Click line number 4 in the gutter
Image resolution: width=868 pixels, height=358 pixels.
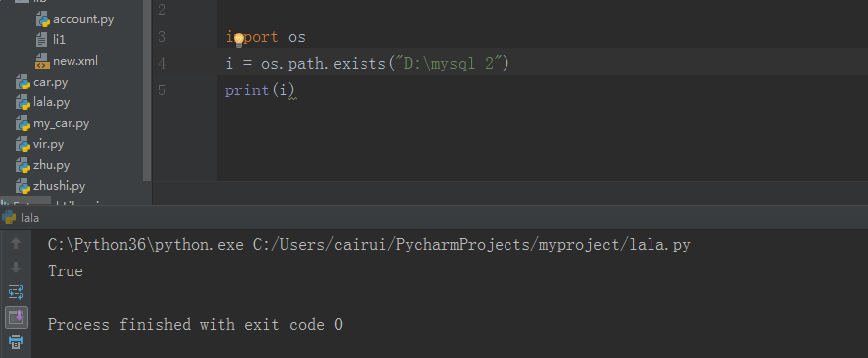[162, 64]
